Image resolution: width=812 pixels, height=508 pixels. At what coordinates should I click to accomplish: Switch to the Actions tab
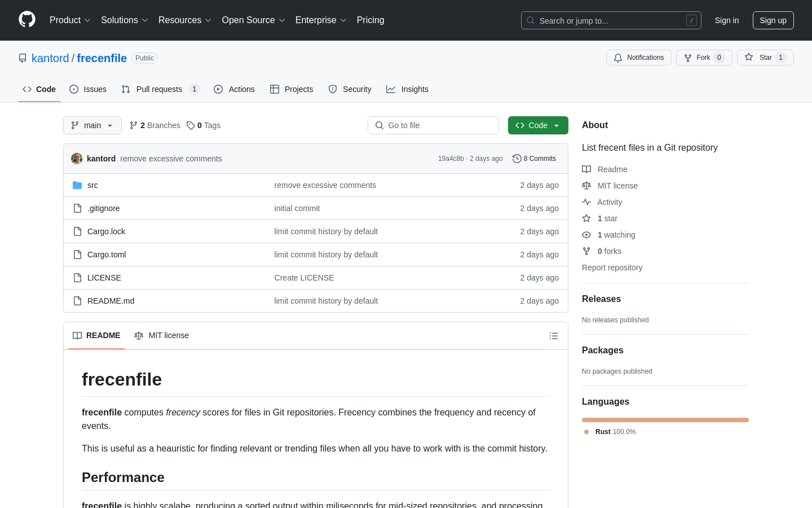click(235, 89)
